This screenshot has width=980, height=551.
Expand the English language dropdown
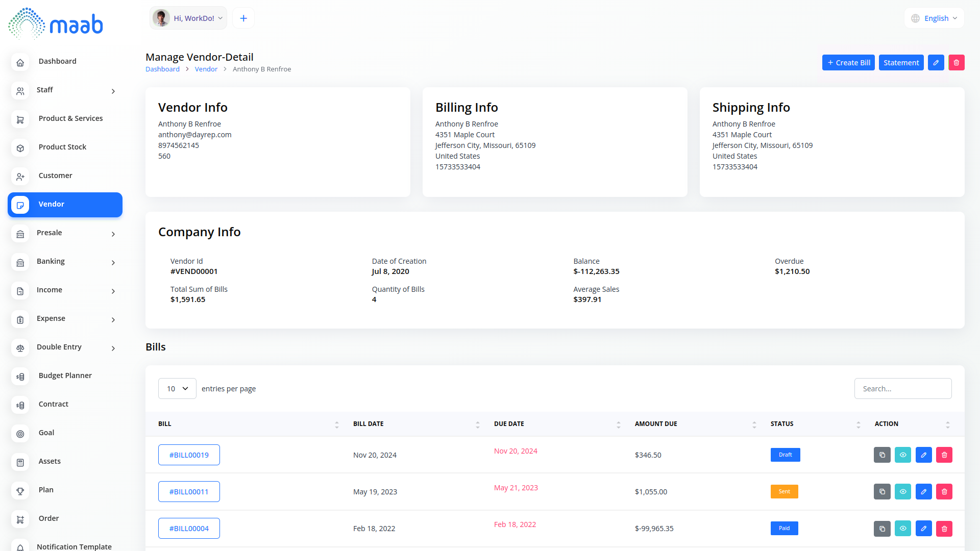point(935,18)
